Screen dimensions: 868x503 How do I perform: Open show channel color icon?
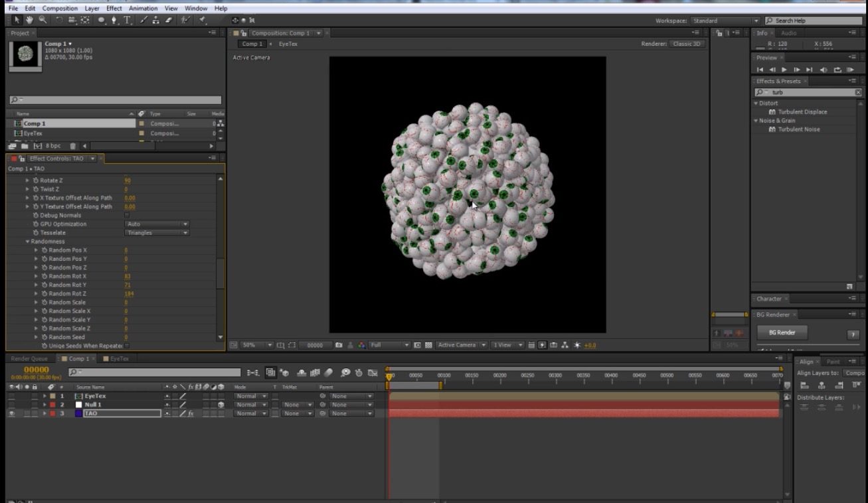coord(362,345)
